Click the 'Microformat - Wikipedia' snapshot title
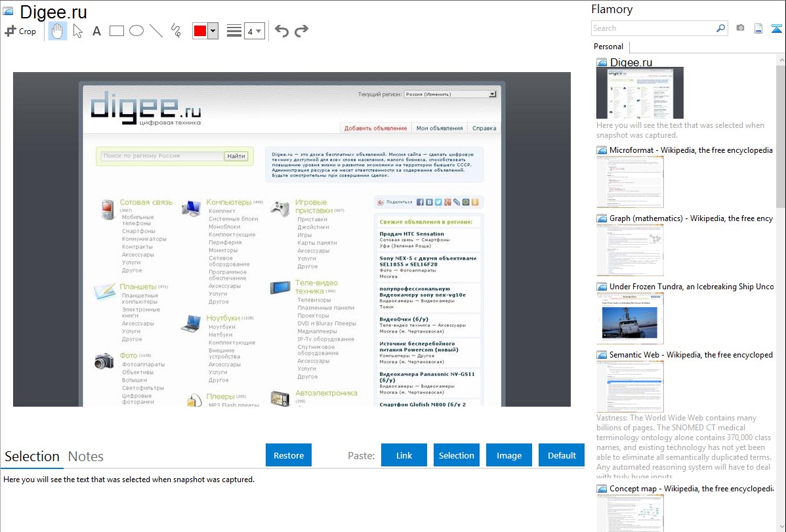 tap(691, 150)
